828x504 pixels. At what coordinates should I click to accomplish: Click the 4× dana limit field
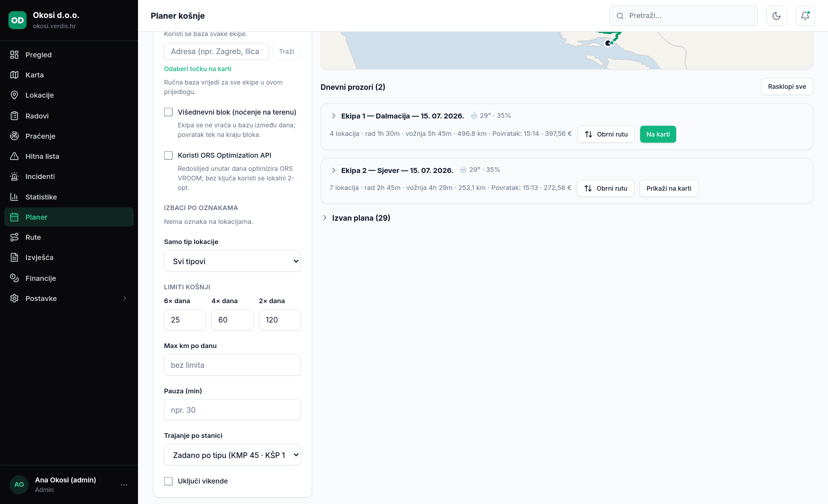232,320
